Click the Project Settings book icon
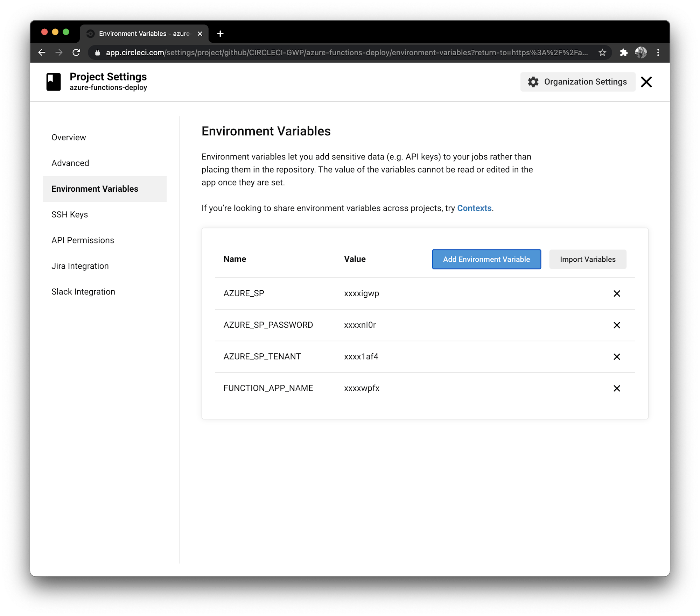The width and height of the screenshot is (700, 616). [53, 82]
